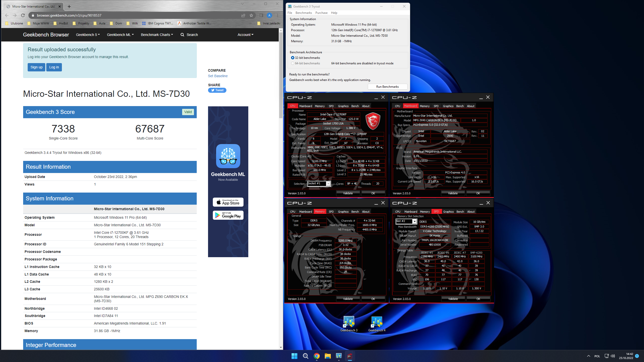Open the Chrome three-dot menu

(x=277, y=15)
